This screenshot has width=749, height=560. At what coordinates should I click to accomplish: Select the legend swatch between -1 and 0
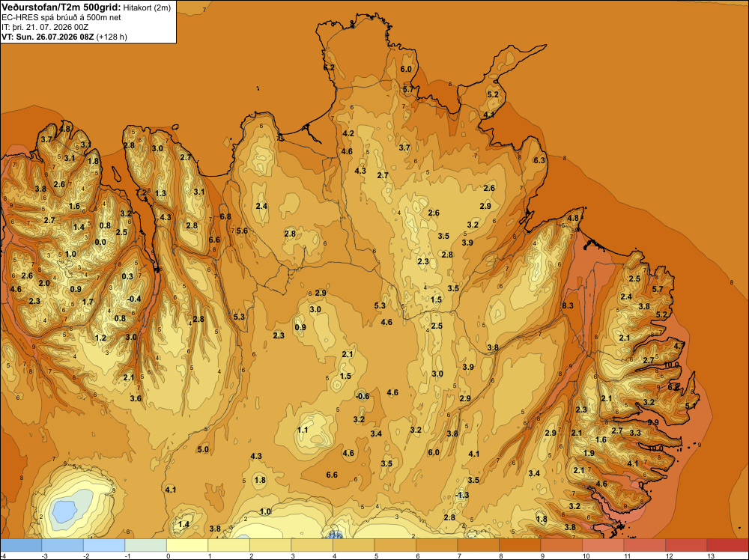(x=146, y=545)
